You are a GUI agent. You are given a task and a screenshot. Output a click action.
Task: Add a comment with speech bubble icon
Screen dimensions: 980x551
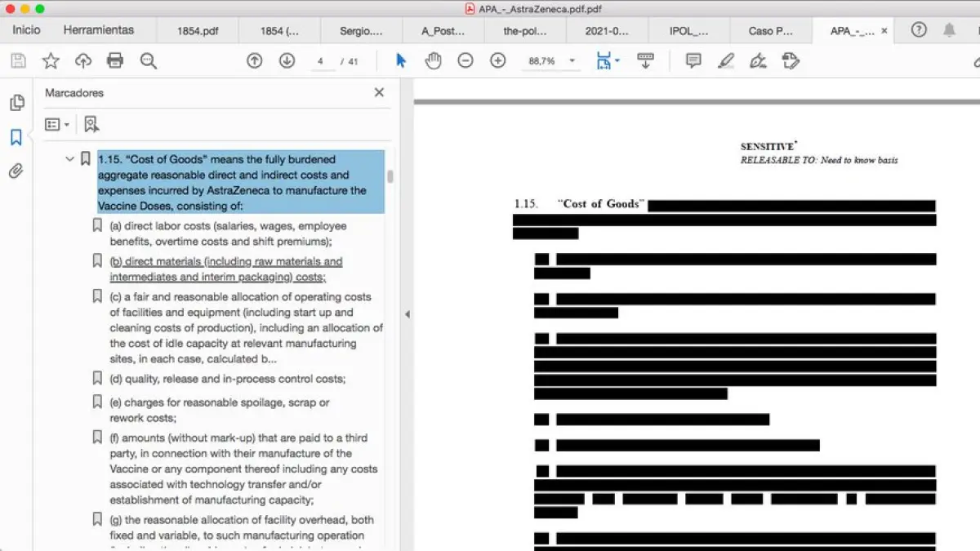pyautogui.click(x=693, y=60)
